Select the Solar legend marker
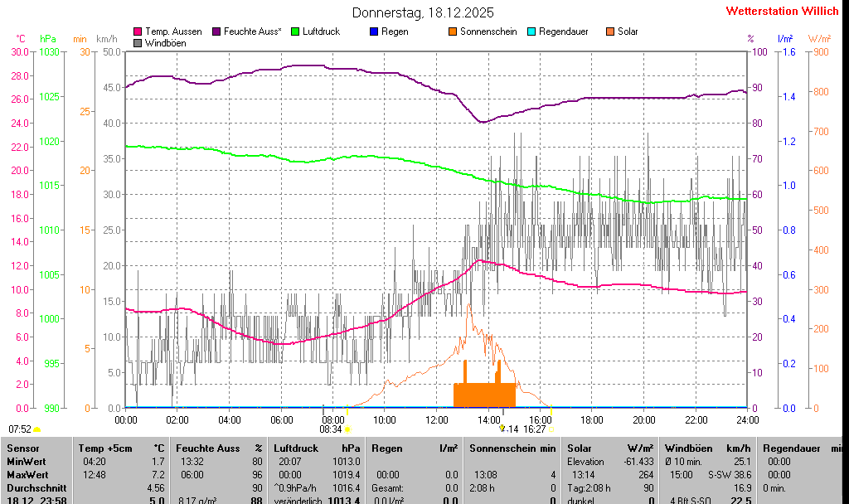849x504 pixels. click(x=610, y=31)
